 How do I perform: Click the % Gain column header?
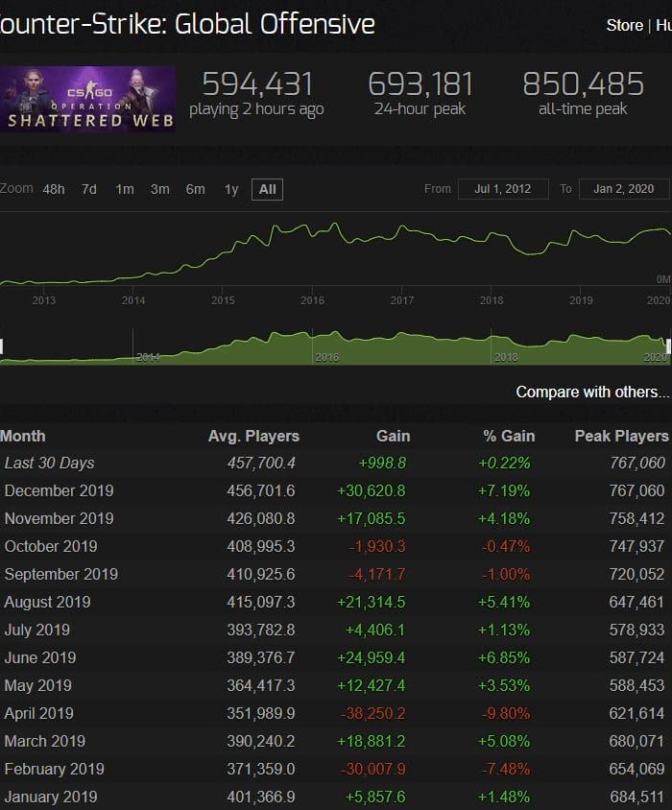pyautogui.click(x=508, y=436)
